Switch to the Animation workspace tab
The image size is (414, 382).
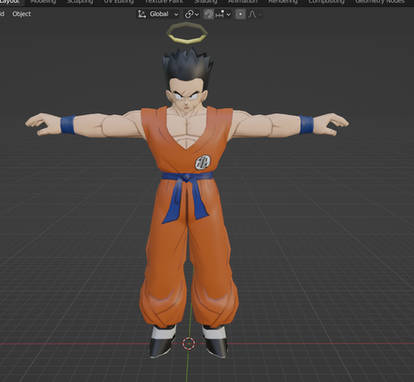[242, 2]
